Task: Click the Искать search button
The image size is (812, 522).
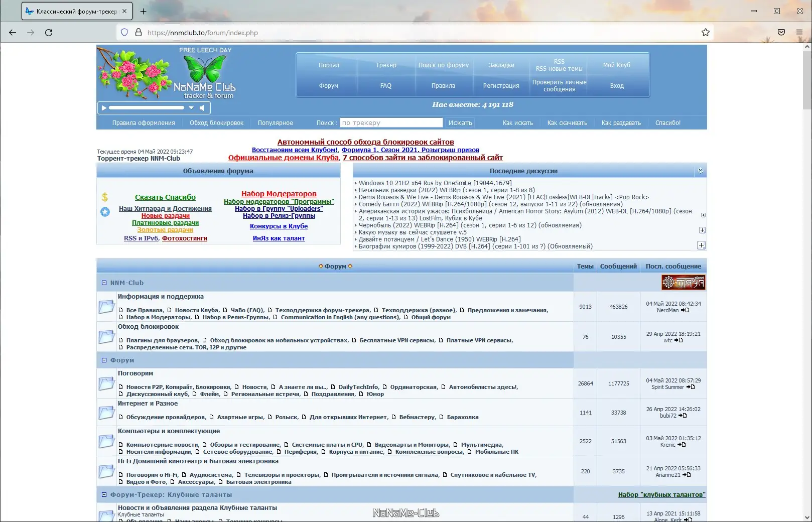Action: tap(460, 123)
